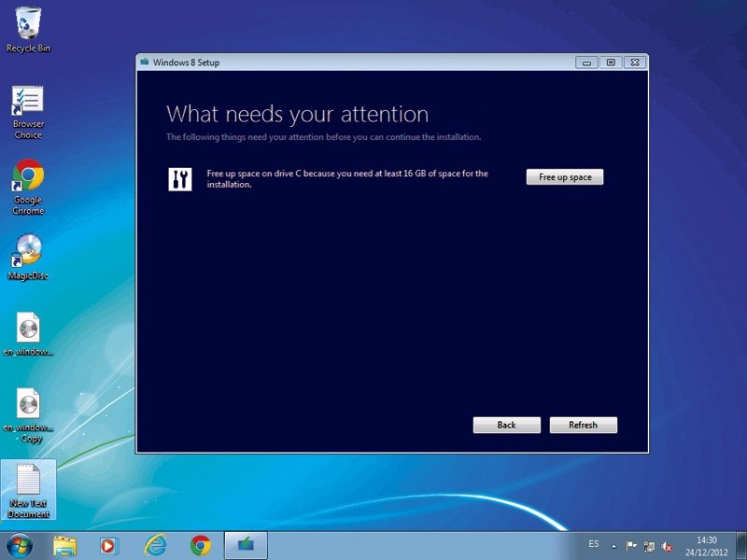The image size is (747, 560).
Task: Maximize the Windows 8 Setup window
Action: coord(611,63)
